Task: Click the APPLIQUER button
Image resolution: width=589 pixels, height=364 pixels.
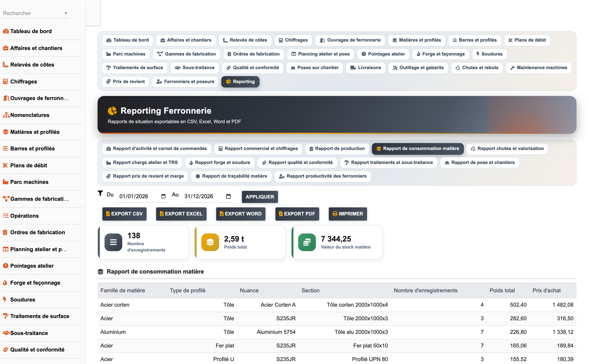Action: tap(260, 197)
